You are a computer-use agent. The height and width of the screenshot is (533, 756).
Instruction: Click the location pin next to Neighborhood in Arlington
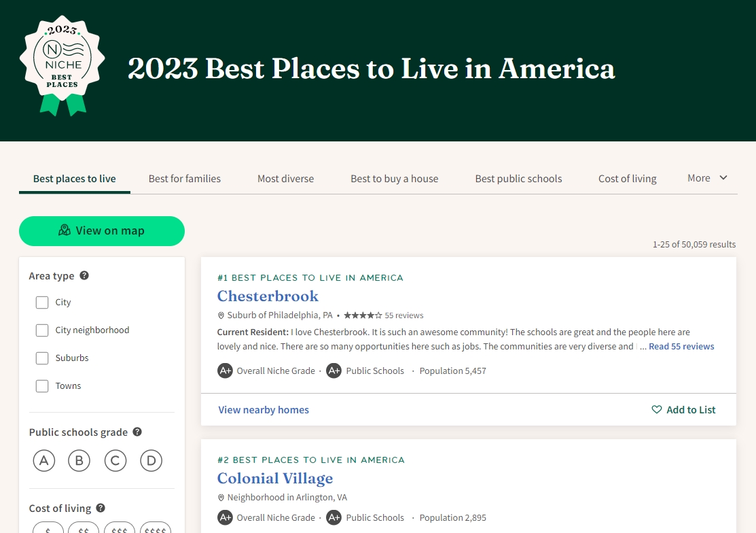[221, 498]
